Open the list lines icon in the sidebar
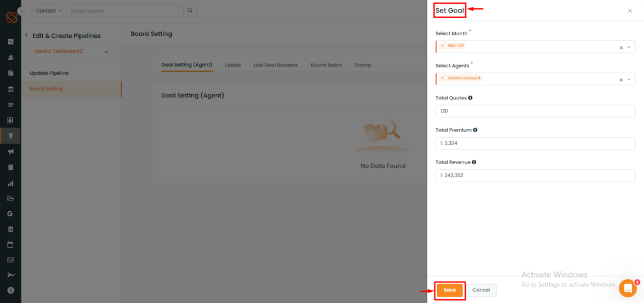 click(11, 105)
